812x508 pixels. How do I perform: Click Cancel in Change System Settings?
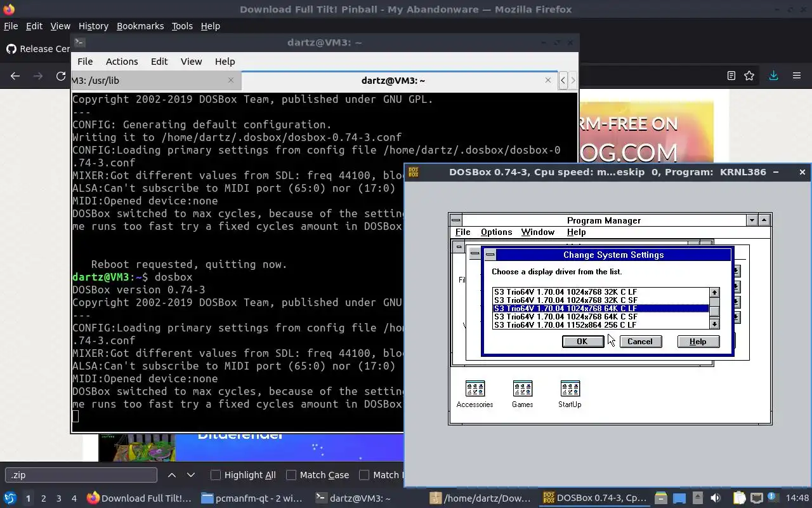point(639,342)
